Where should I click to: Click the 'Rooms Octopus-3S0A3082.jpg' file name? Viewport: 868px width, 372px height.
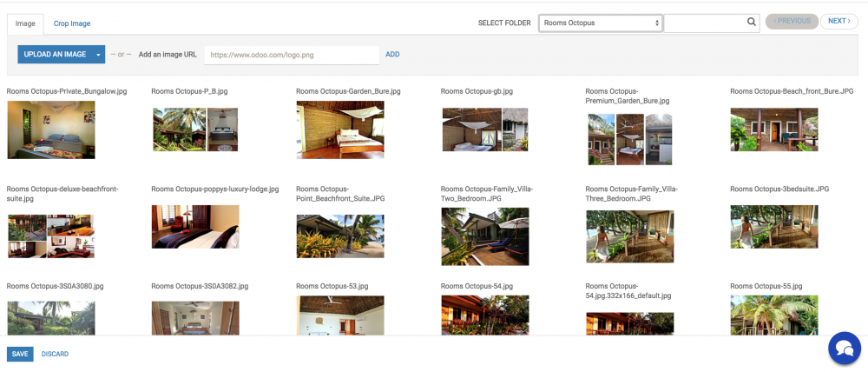coord(200,286)
